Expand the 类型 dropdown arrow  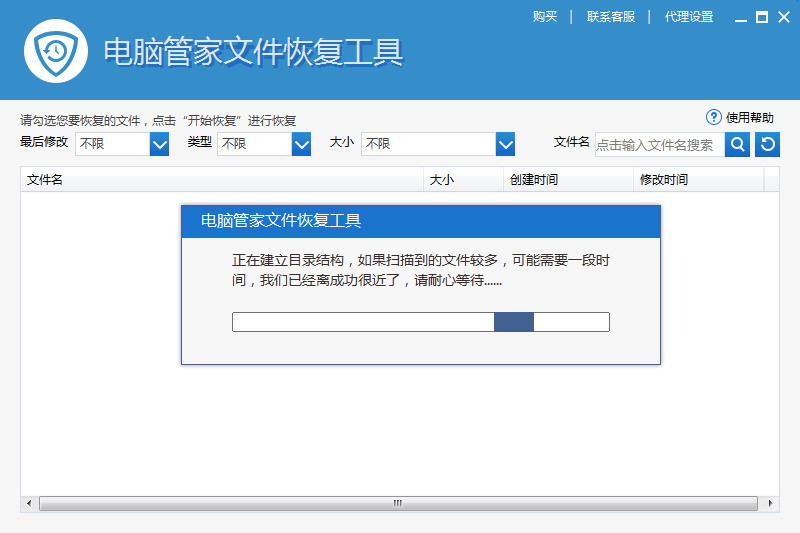[x=302, y=144]
